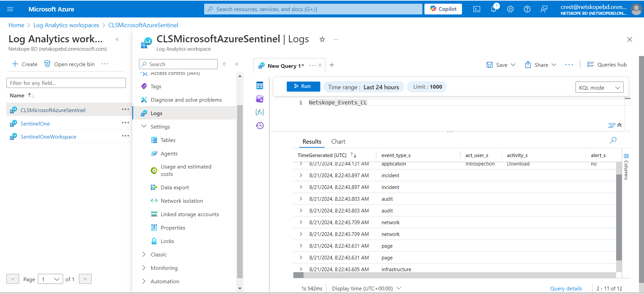
Task: Expand the Automation menu section
Action: coord(144,281)
